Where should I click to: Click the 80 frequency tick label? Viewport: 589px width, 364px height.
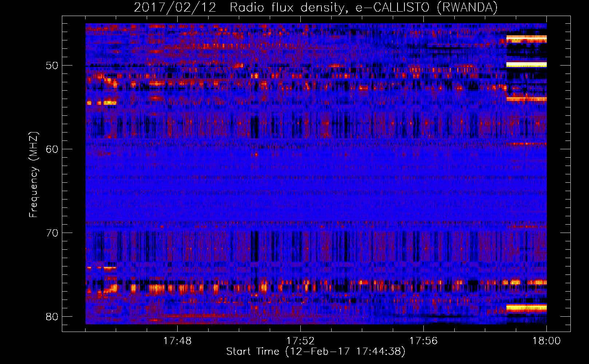coord(52,317)
